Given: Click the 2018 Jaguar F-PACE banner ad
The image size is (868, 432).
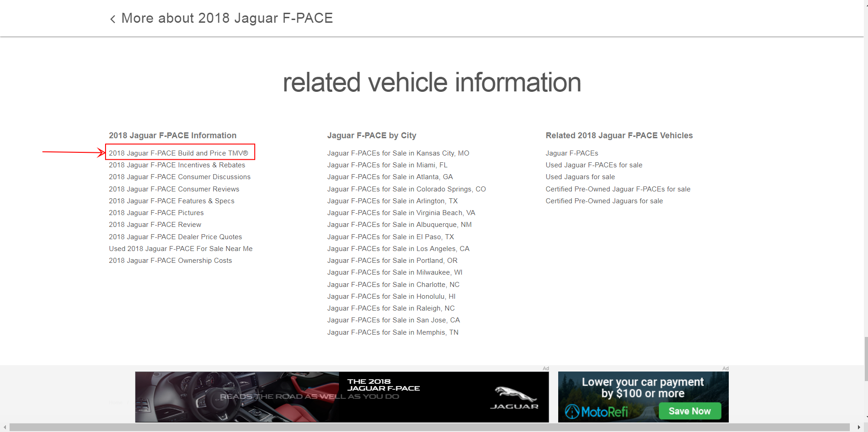Looking at the screenshot, I should click(342, 397).
